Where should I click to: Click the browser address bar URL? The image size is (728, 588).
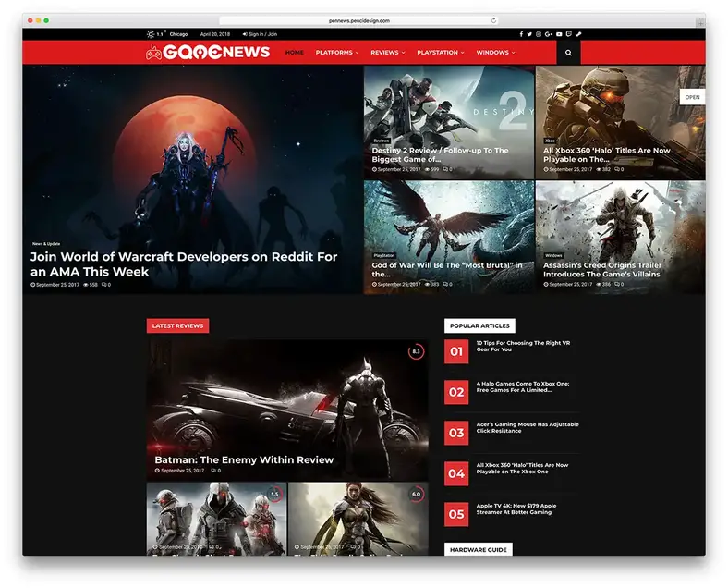coord(358,20)
